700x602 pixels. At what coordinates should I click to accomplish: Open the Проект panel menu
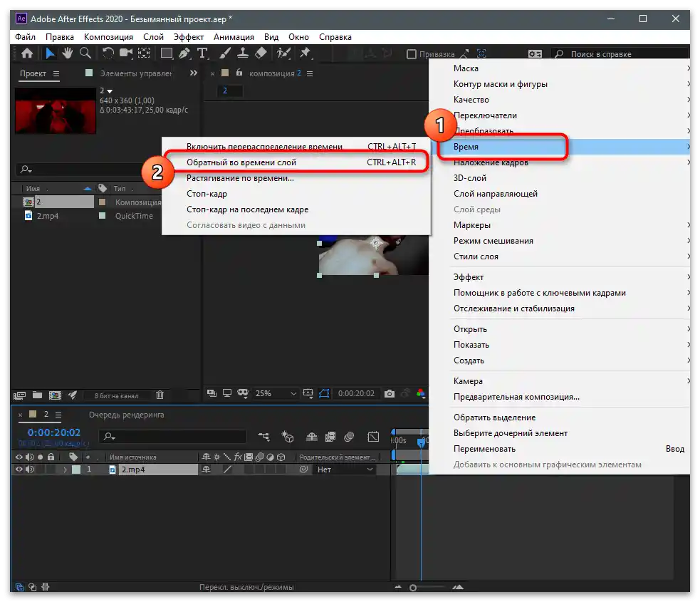(x=56, y=73)
